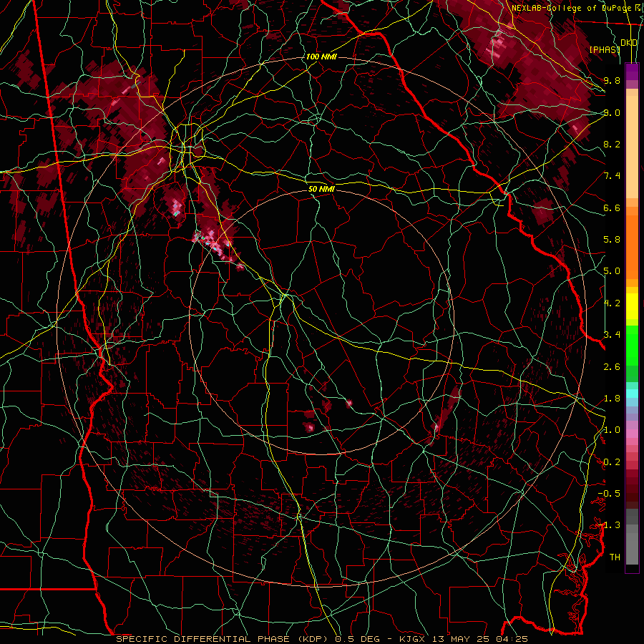Click "(KDP)" in the footer caption
Screen dimensions: 644x644
click(311, 639)
